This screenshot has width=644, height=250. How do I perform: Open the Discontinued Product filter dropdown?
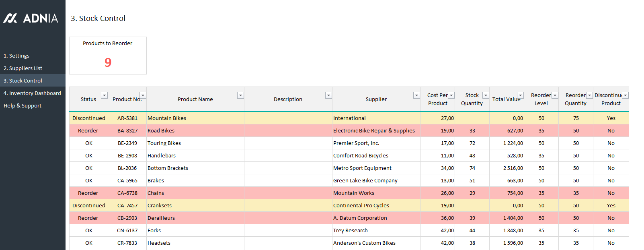pyautogui.click(x=625, y=95)
